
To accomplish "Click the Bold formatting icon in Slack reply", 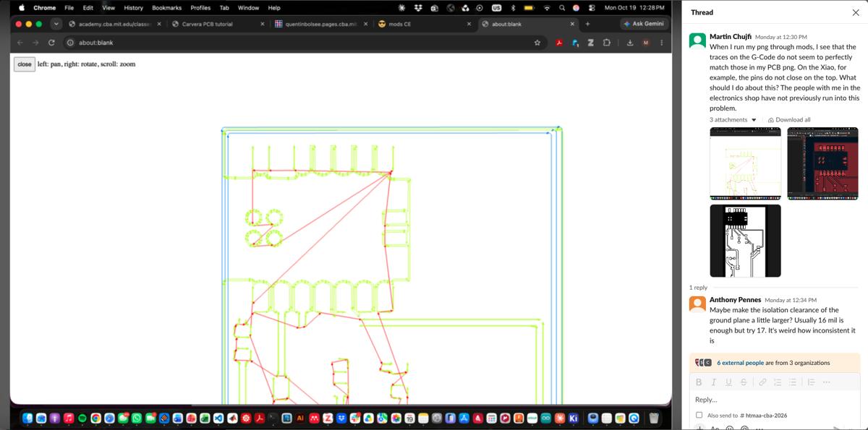I will [699, 382].
